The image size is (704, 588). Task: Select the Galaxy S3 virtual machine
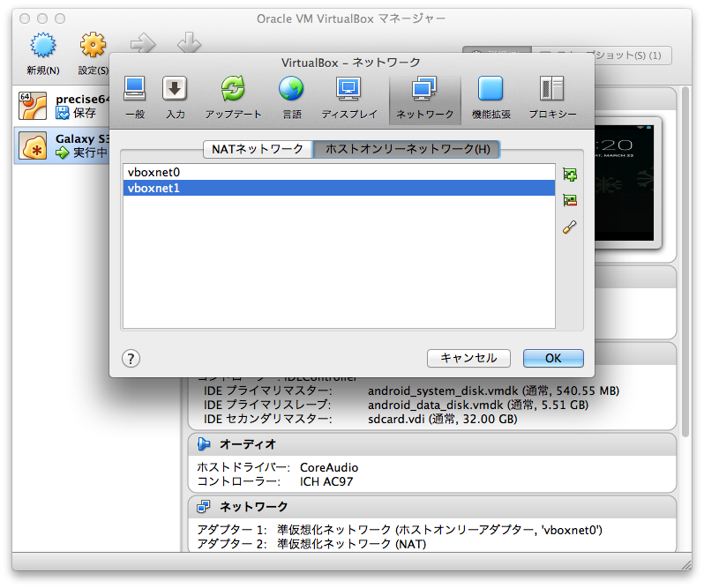(x=63, y=145)
